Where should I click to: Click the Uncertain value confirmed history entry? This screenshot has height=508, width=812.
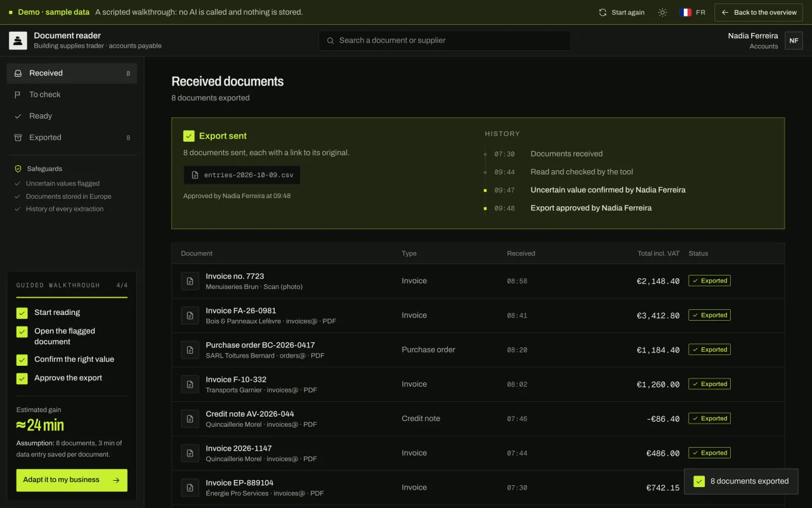click(608, 190)
